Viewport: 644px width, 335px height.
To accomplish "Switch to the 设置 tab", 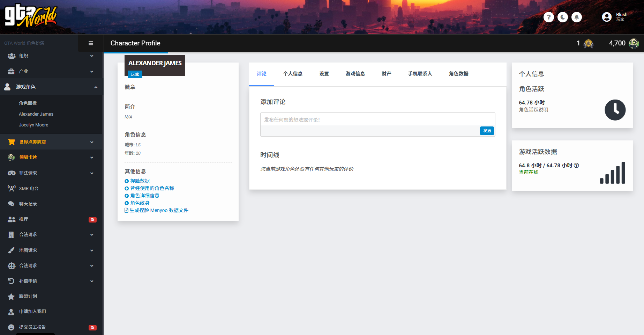I will (x=324, y=74).
